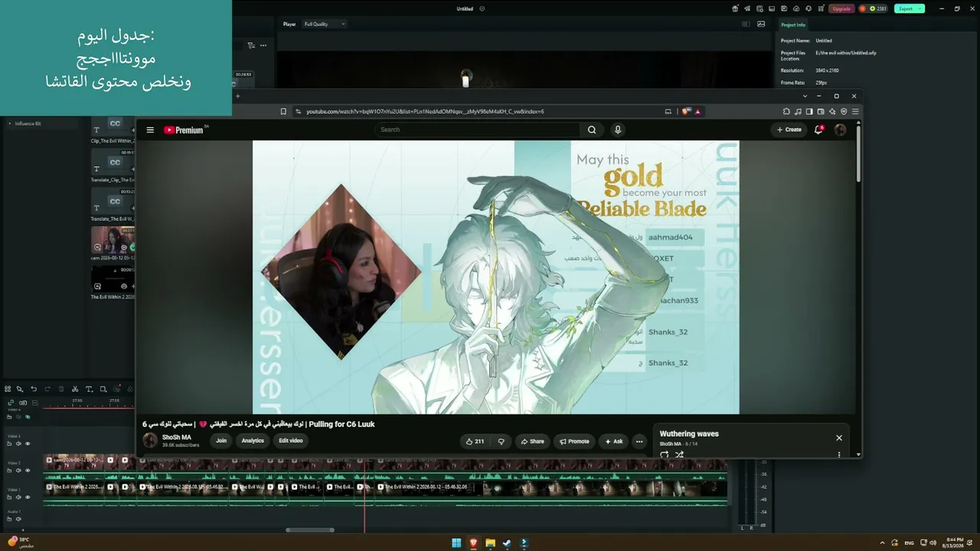Hide the Video 2 track
This screenshot has height=551, width=980.
(x=28, y=471)
